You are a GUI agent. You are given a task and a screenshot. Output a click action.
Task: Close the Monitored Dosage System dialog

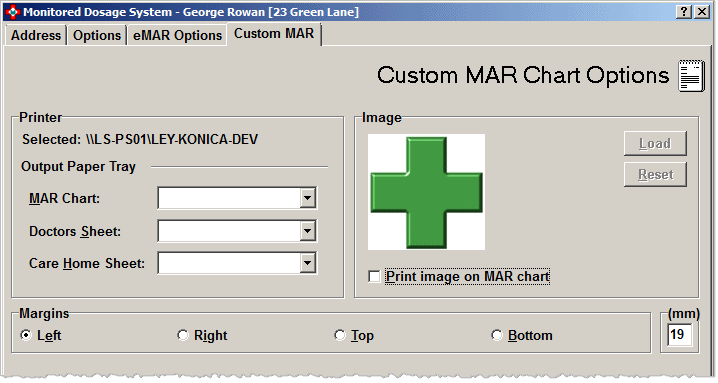pyautogui.click(x=702, y=11)
